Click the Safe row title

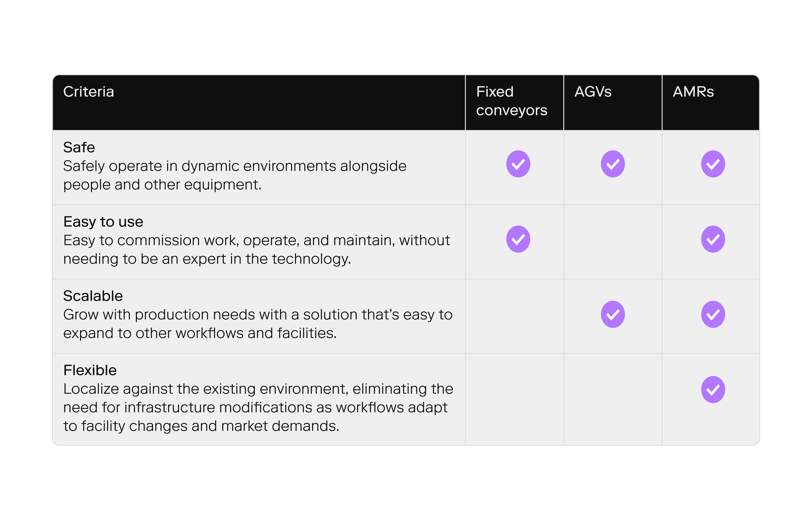[x=79, y=147]
